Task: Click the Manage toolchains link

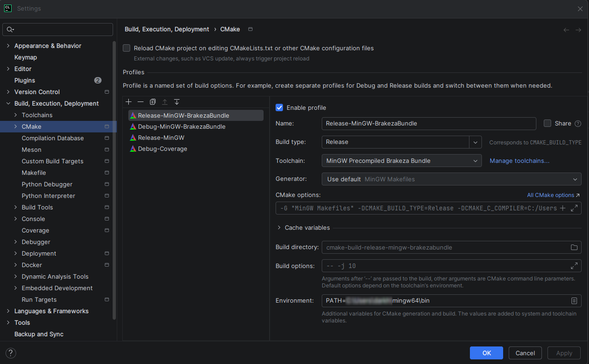Action: [x=519, y=160]
